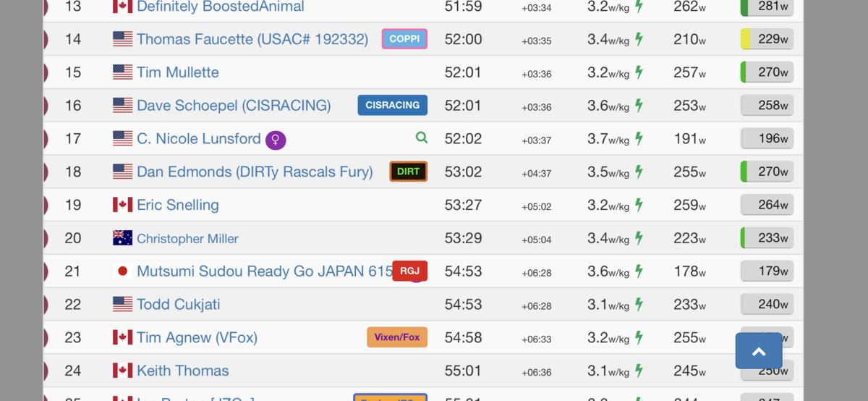Select the US flag next to Dave Schoepel

click(123, 106)
